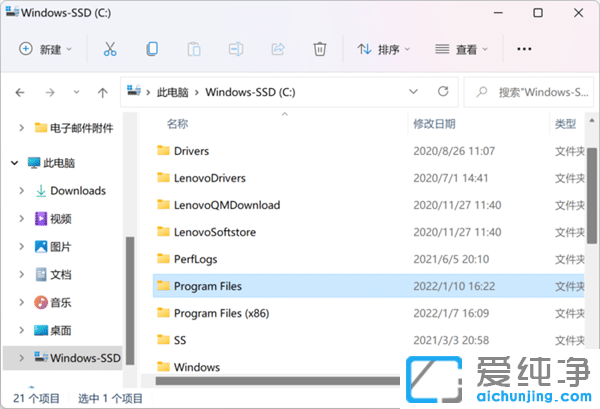The height and width of the screenshot is (409, 600).
Task: Click the SS folder icon
Action: tap(163, 340)
